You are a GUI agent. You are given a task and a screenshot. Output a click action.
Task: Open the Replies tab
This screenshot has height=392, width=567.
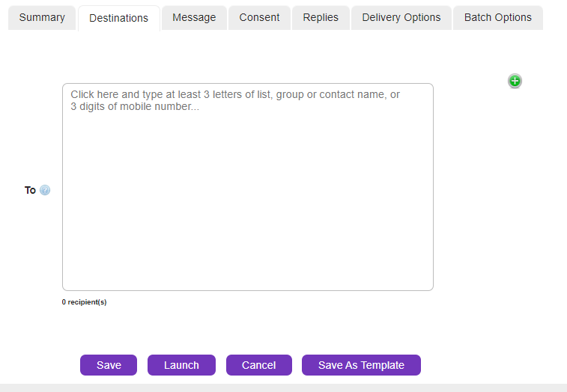click(321, 17)
